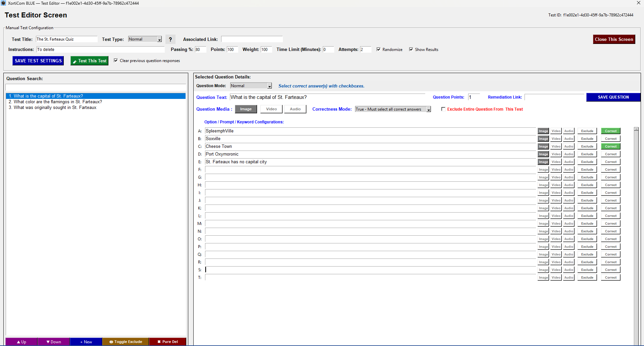Click the Remediation Link field
Viewport: 644px width, 346px height.
coord(554,97)
